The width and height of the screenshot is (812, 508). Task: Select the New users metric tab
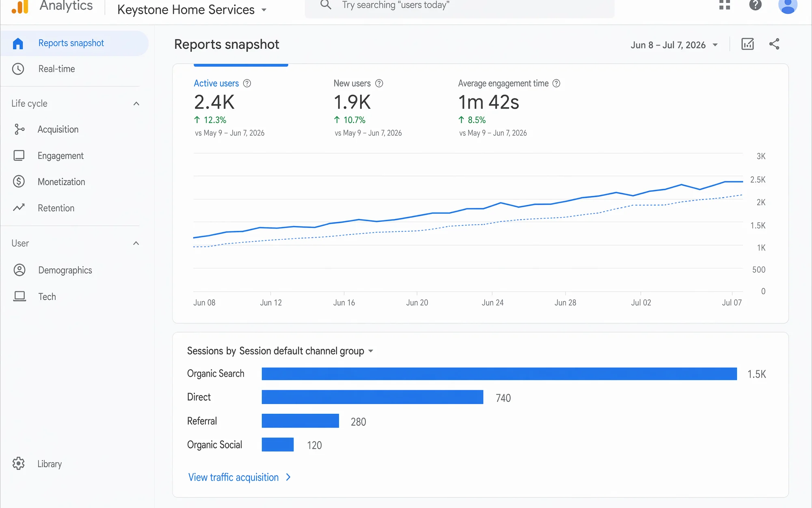(x=368, y=108)
